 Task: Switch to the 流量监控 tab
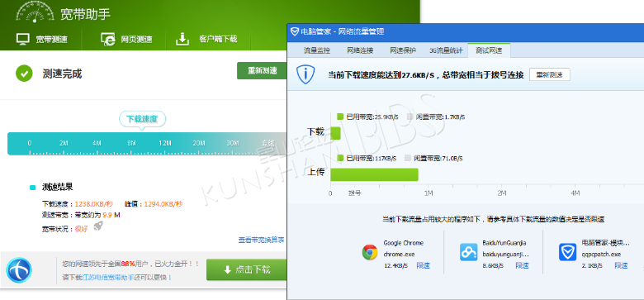coord(317,50)
